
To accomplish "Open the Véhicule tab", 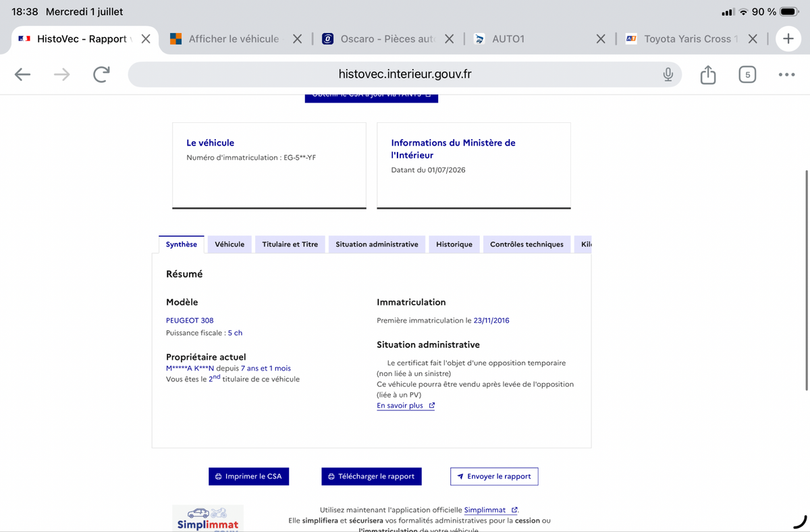I will click(230, 244).
